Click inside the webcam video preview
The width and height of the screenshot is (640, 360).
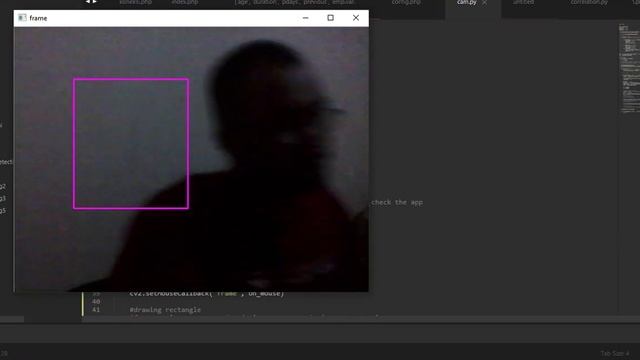pyautogui.click(x=191, y=159)
